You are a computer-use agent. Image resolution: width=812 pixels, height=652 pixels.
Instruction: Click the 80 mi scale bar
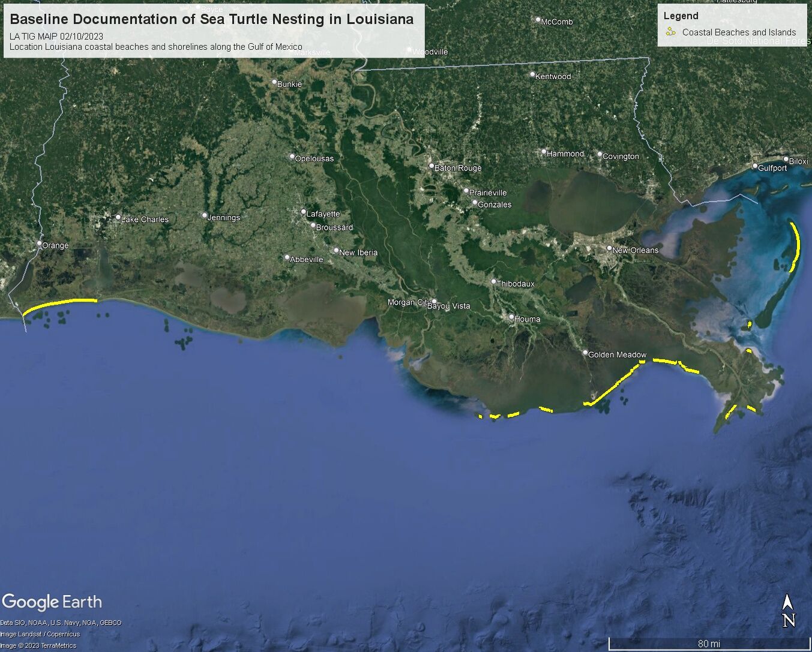pos(708,643)
